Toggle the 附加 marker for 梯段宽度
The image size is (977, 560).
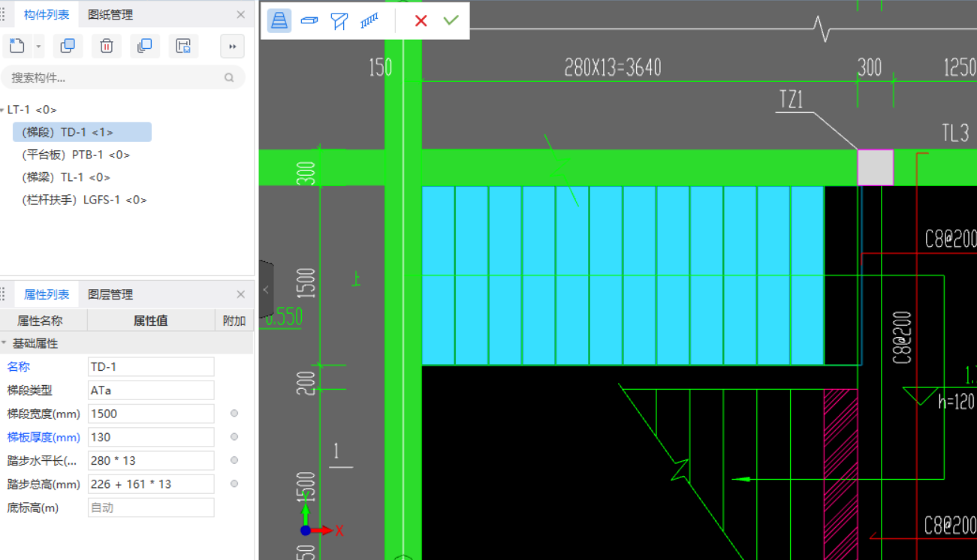tap(234, 414)
